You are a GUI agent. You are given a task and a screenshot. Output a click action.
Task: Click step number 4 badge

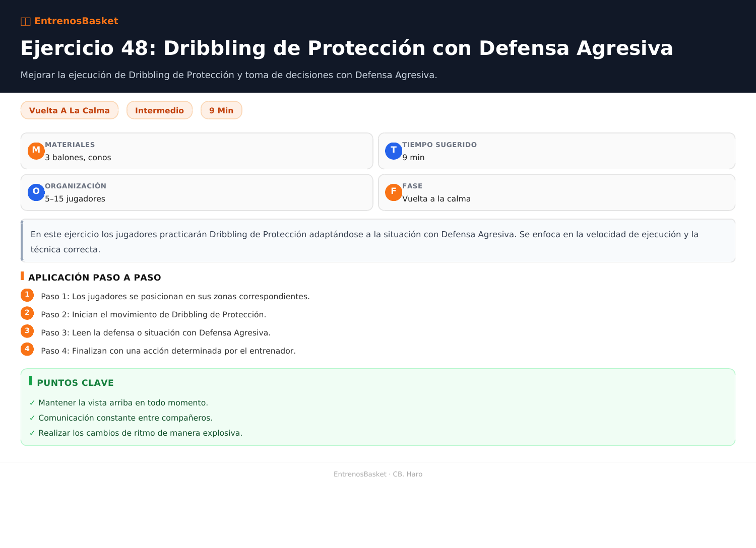click(27, 350)
